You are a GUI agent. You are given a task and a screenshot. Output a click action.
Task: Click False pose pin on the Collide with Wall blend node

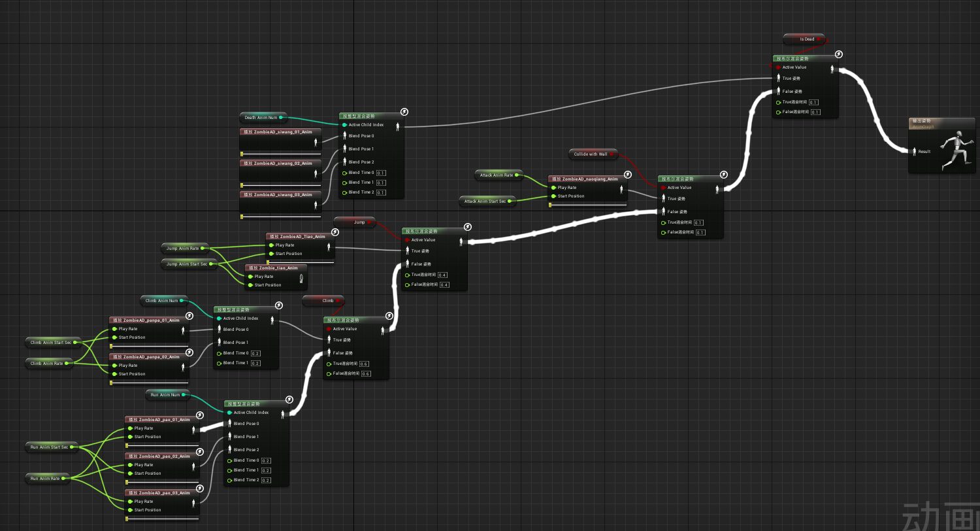[663, 211]
